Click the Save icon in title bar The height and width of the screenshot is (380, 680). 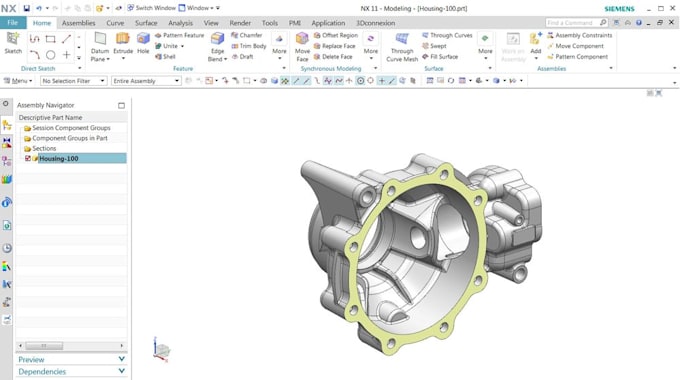pyautogui.click(x=26, y=8)
